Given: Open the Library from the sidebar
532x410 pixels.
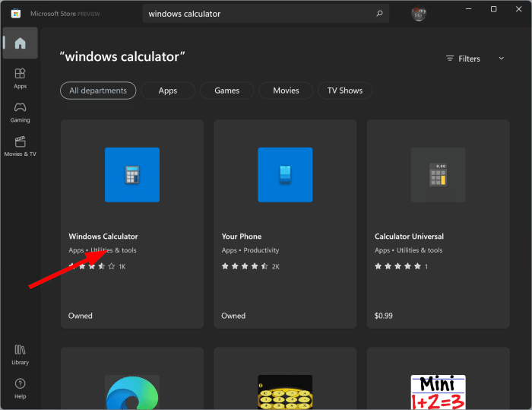Looking at the screenshot, I should [20, 354].
